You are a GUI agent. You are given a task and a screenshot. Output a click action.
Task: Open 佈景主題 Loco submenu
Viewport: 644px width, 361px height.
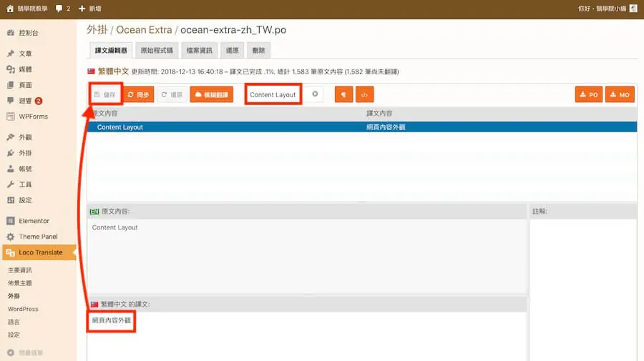[20, 283]
